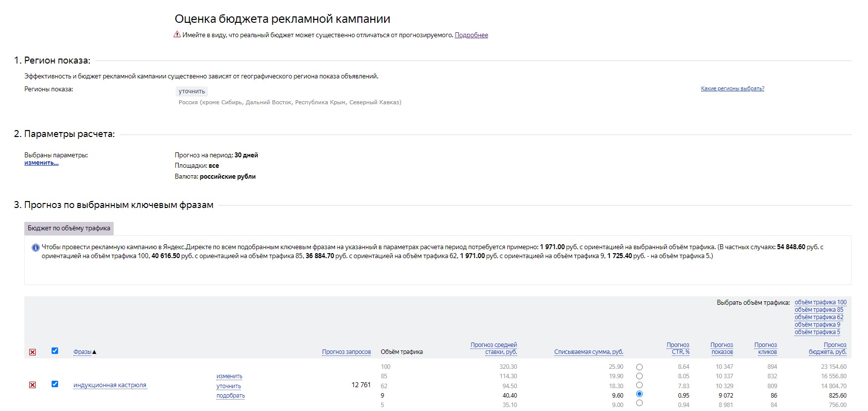The image size is (868, 411).
Task: Sort by Прогноз бюджета column
Action: click(x=827, y=348)
